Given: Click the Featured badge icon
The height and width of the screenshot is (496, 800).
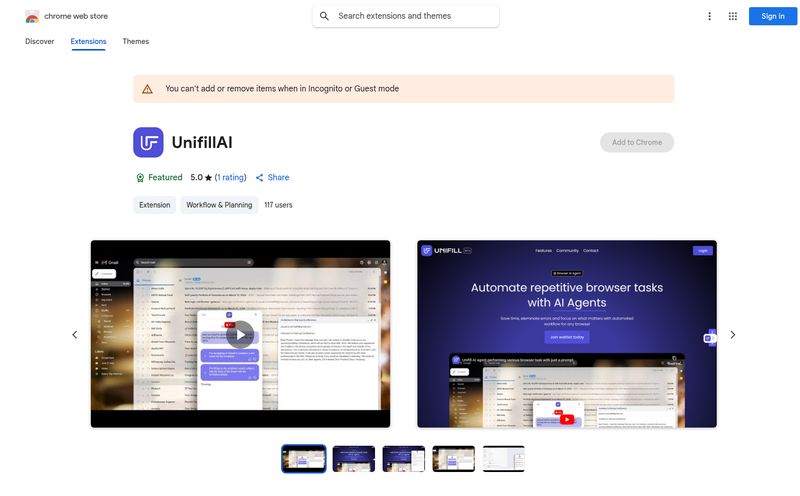Looking at the screenshot, I should 140,178.
